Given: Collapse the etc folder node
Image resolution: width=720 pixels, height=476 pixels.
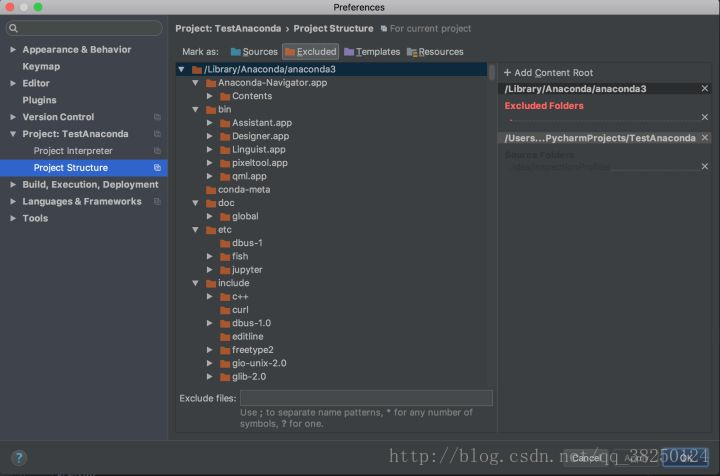Looking at the screenshot, I should pos(196,230).
